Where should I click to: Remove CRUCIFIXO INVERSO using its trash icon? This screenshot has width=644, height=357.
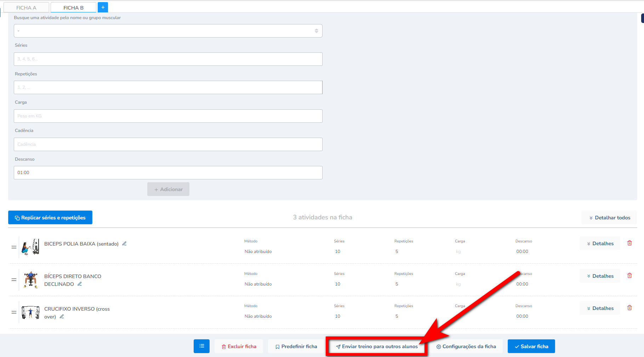coord(629,308)
